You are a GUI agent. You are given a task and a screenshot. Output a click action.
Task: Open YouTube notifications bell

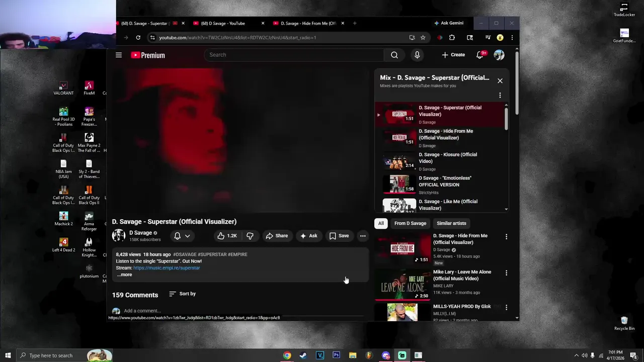tap(480, 55)
